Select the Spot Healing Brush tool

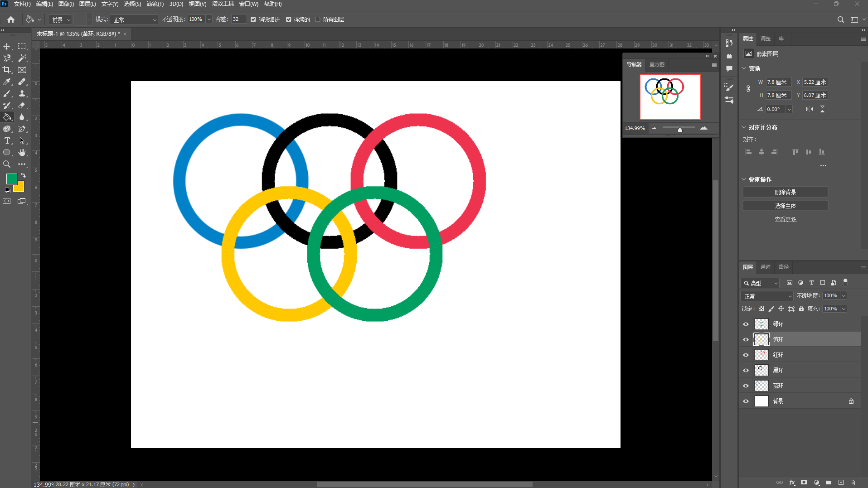pos(22,82)
